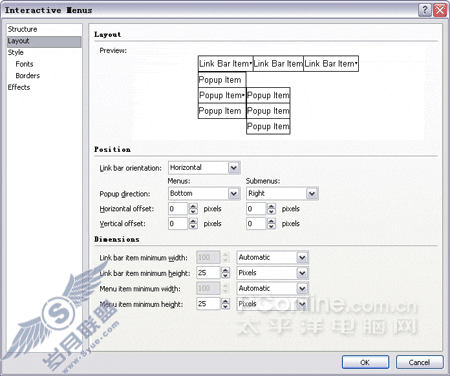The width and height of the screenshot is (450, 376).
Task: Open the Style category
Action: (16, 52)
